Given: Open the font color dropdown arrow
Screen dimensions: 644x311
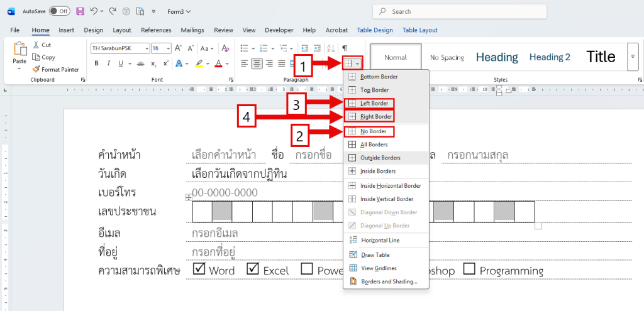Looking at the screenshot, I should tap(228, 63).
